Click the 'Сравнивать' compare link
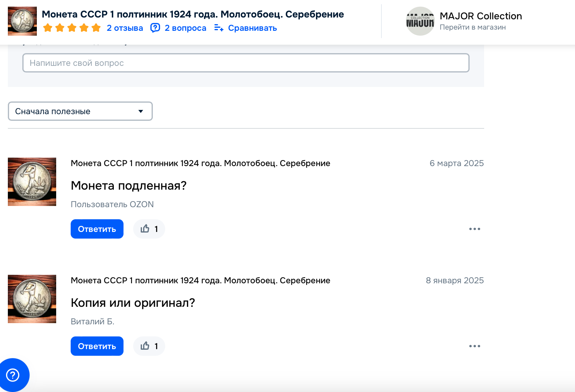The height and width of the screenshot is (392, 575). 252,28
